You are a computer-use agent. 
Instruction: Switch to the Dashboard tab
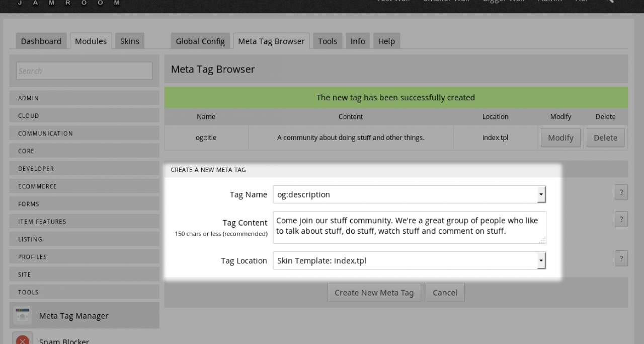coord(41,41)
